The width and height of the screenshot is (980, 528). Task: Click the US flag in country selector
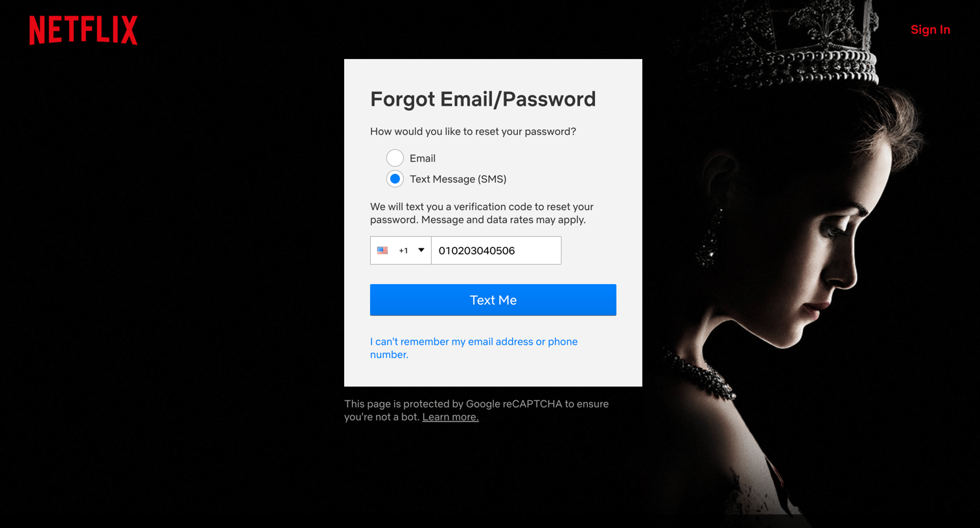(x=382, y=250)
